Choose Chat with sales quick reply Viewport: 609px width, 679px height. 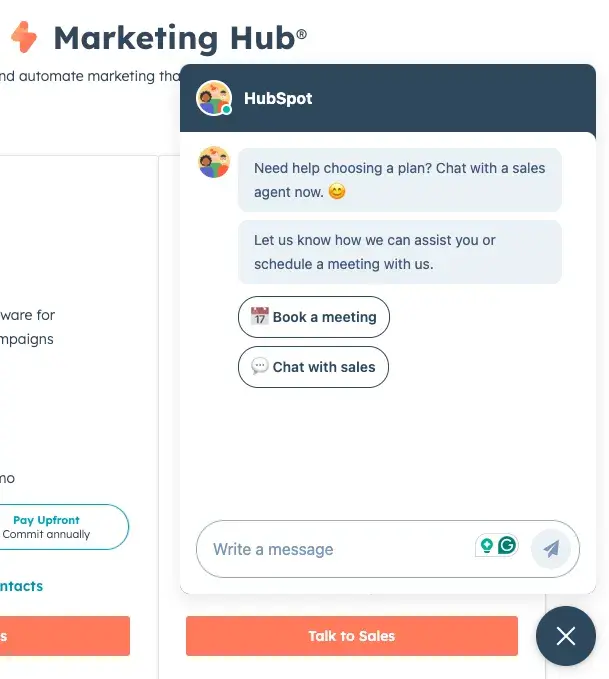tap(313, 367)
